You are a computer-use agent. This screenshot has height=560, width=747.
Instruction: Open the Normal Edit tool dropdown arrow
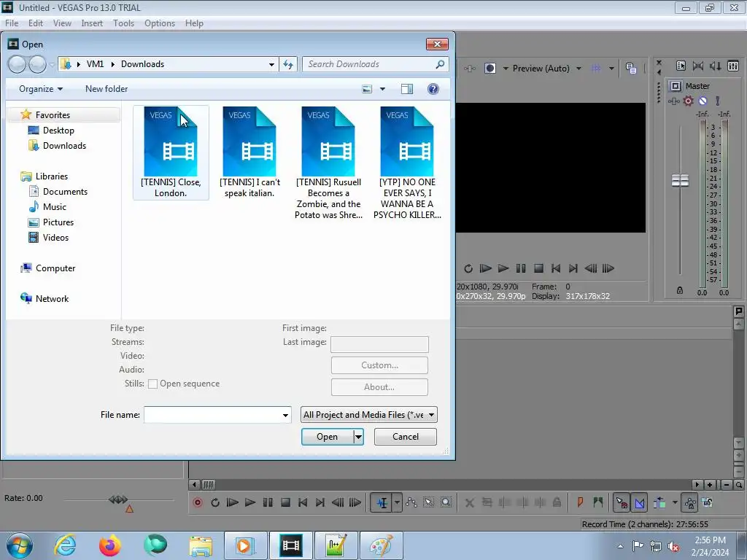point(397,502)
